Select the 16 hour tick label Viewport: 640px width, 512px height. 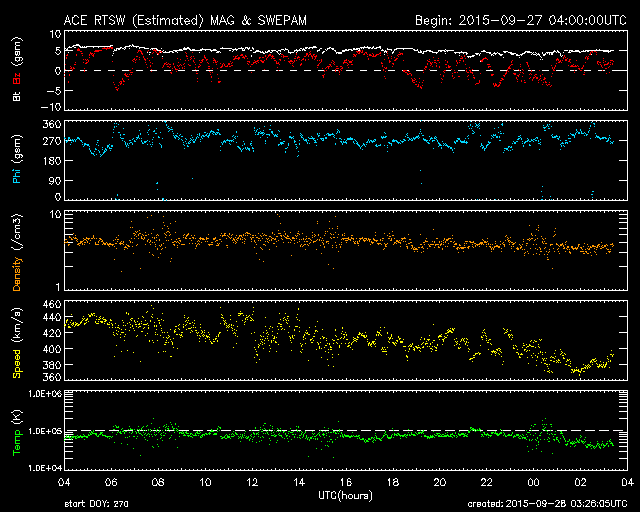[x=345, y=482]
